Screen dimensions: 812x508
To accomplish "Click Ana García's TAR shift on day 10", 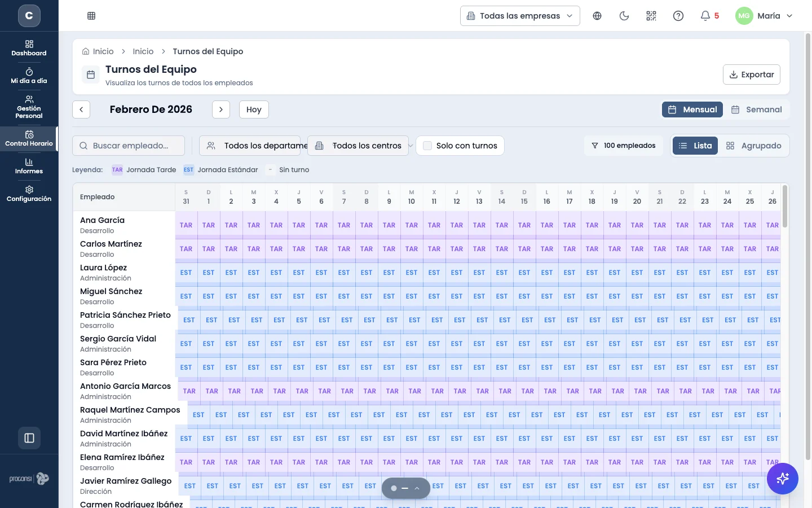I will [412, 225].
